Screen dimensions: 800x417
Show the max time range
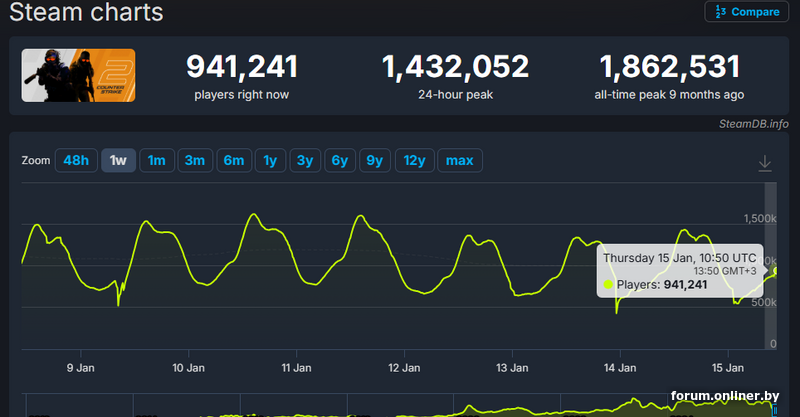460,160
